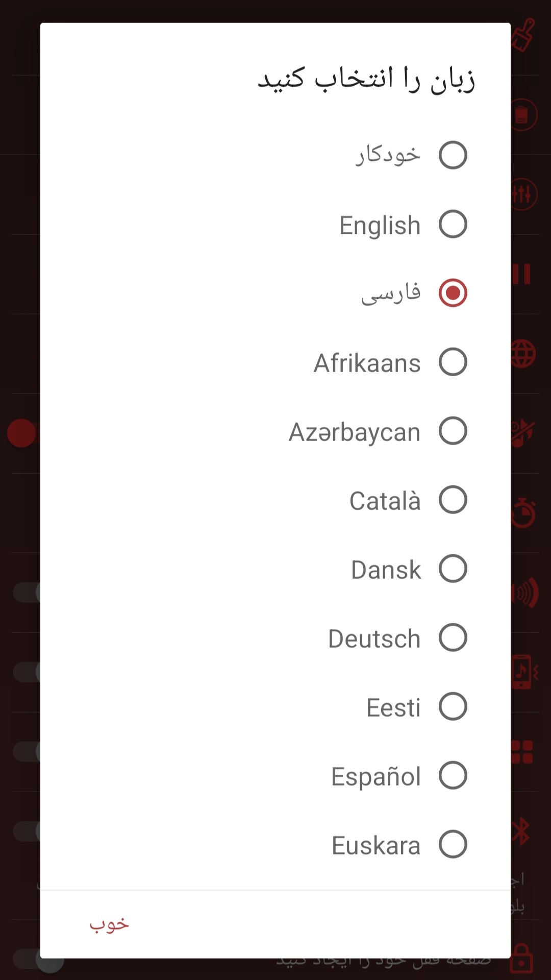Select the خودکار automatic language option
Viewport: 551px width, 980px height.
coord(453,155)
